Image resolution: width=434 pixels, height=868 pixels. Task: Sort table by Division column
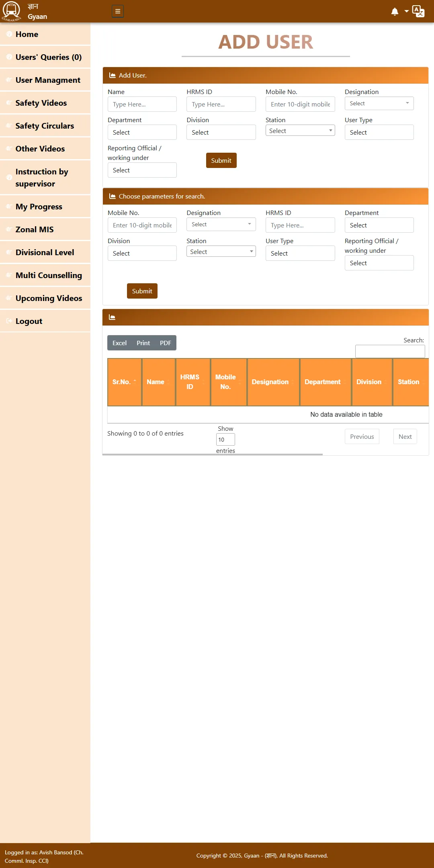pyautogui.click(x=372, y=382)
